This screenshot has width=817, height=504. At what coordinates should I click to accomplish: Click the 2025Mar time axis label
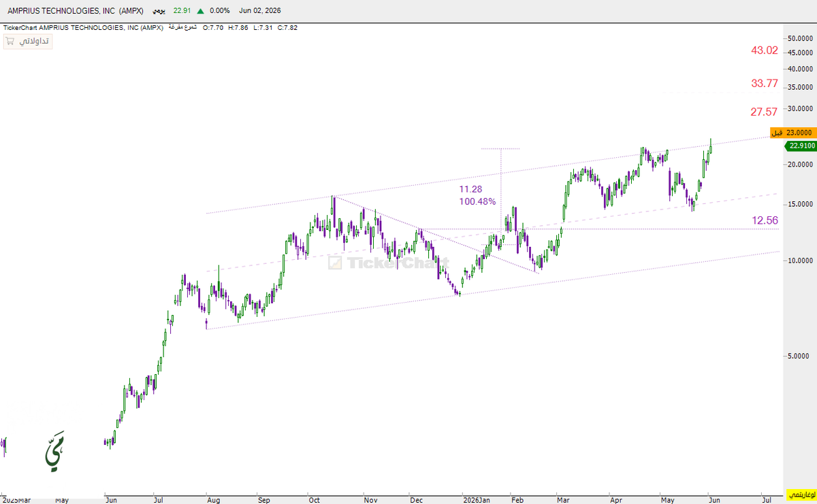(x=16, y=500)
